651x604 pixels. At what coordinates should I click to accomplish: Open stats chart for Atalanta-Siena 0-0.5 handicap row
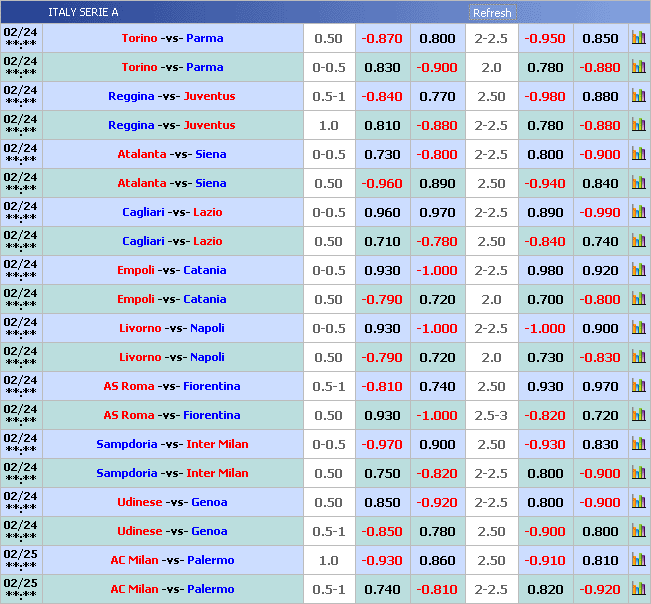coord(638,155)
